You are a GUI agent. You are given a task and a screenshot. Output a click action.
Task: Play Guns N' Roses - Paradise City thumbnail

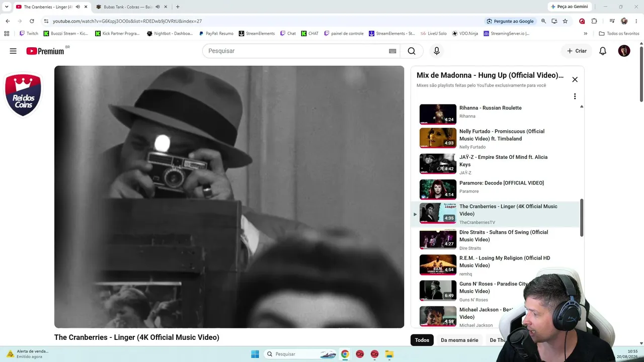coord(438,291)
